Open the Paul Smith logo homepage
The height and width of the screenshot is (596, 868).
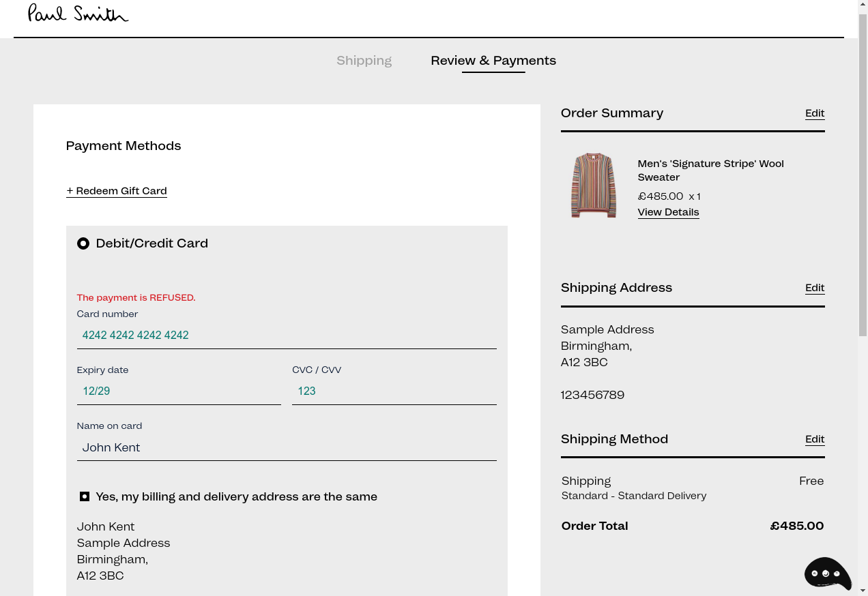click(78, 13)
